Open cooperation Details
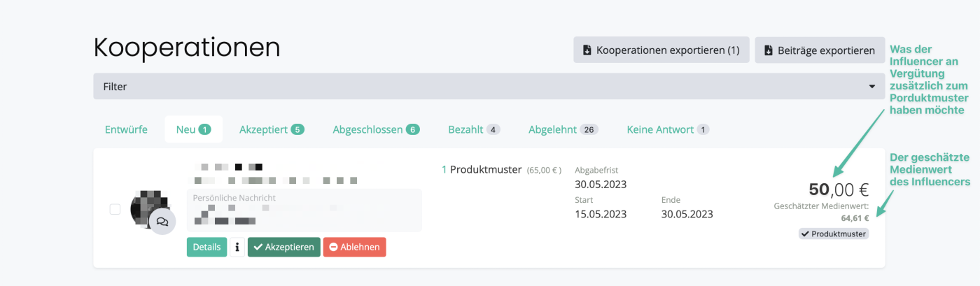 coord(206,247)
